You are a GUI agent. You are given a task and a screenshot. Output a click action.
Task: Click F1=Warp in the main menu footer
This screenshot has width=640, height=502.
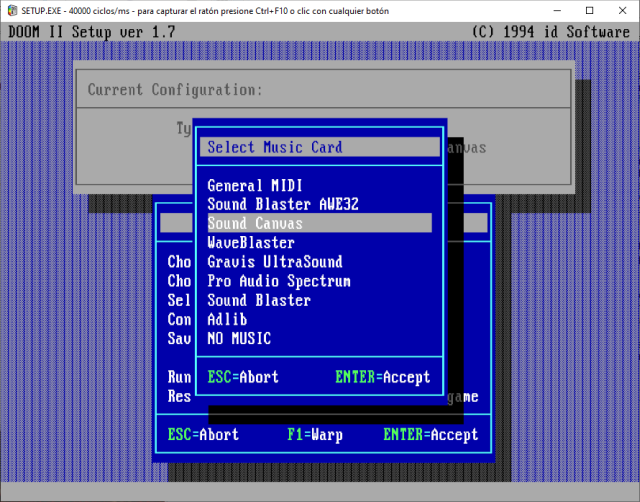315,434
